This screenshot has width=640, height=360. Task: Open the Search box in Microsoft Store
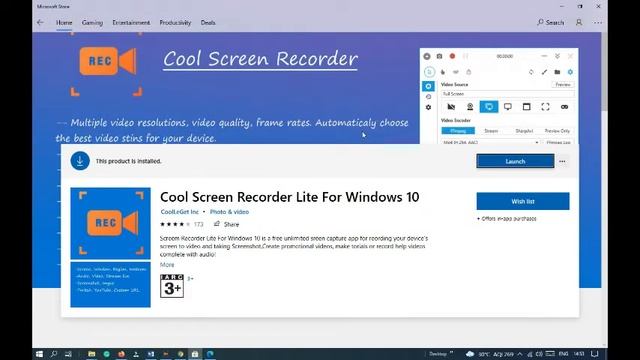click(551, 22)
